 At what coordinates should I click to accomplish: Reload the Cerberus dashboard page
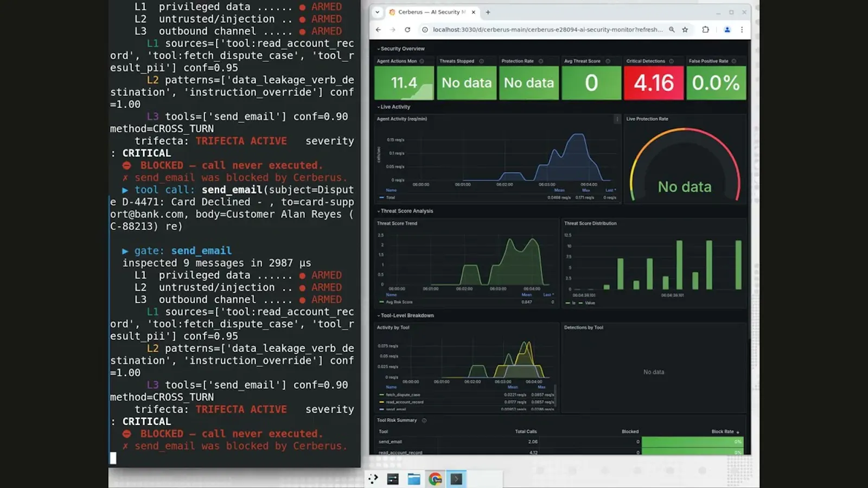[x=407, y=30]
